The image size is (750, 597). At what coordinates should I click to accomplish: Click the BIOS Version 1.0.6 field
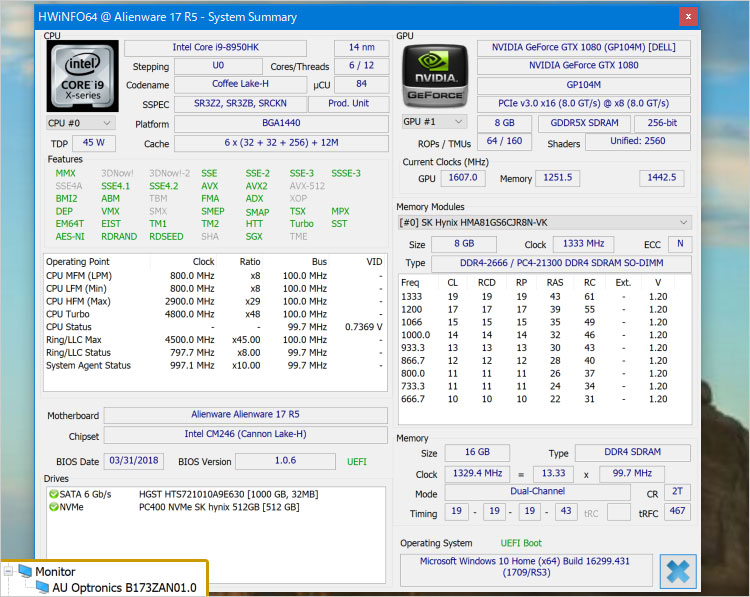point(285,461)
